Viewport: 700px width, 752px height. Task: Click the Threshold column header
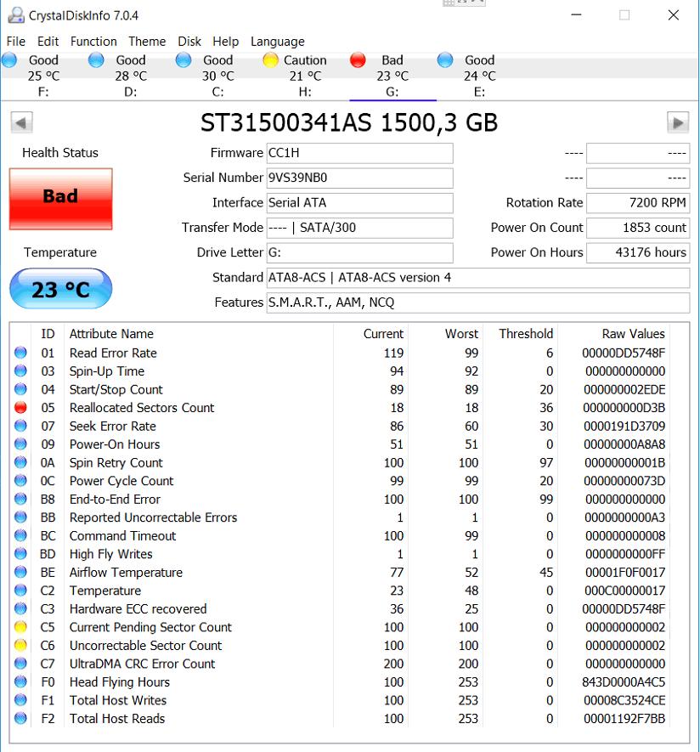tap(526, 334)
